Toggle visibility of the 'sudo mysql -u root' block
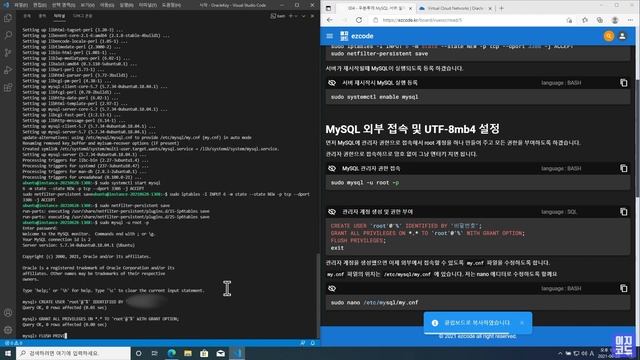The width and height of the screenshot is (640, 360). (332, 168)
